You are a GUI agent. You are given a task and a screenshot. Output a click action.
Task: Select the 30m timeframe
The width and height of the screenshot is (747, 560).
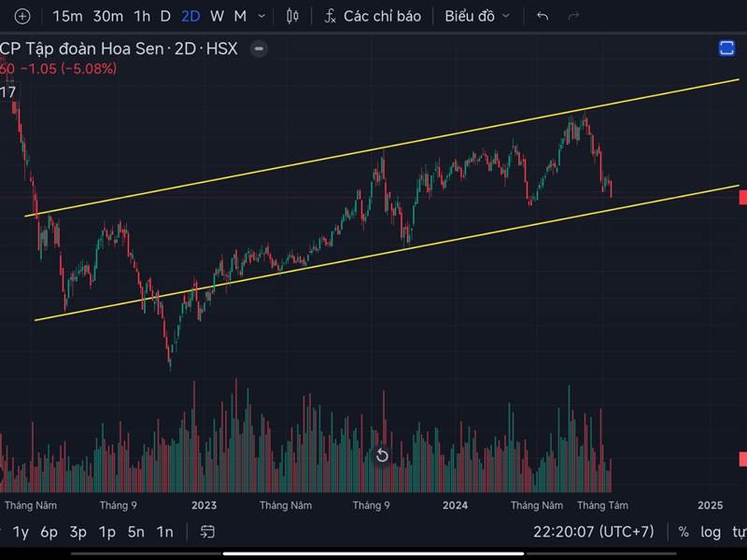tap(107, 17)
